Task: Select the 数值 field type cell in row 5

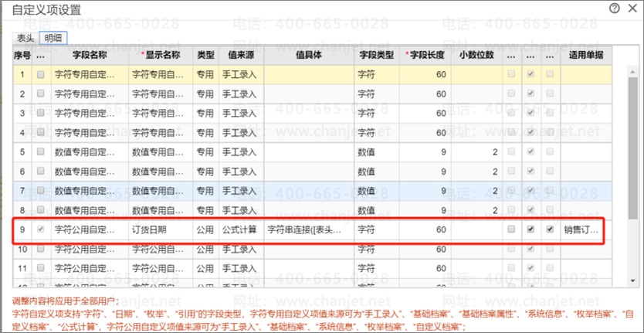Action: coord(377,152)
